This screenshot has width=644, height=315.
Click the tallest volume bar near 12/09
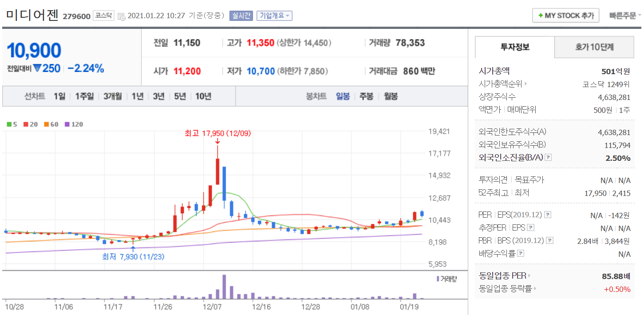(x=224, y=287)
